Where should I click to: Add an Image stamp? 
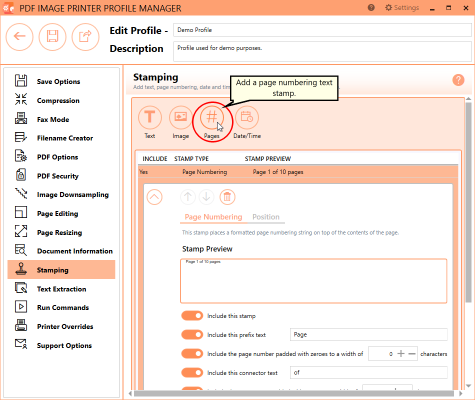(181, 117)
